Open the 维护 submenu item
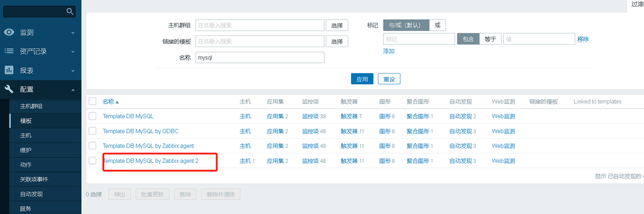This screenshot has height=214, width=644. pyautogui.click(x=26, y=150)
